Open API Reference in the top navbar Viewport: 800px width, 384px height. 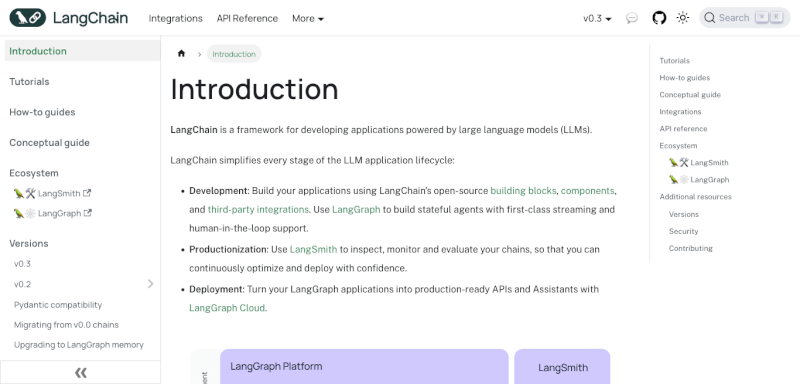247,18
